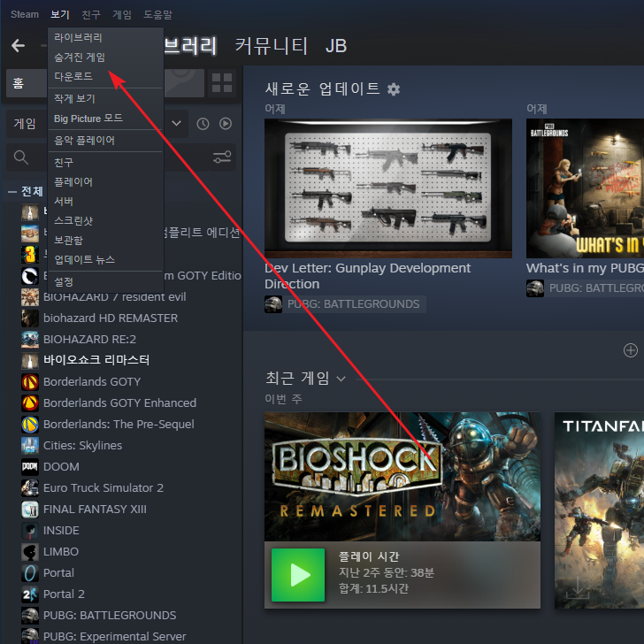Click the INSIDE game icon
644x644 pixels.
coord(30,530)
